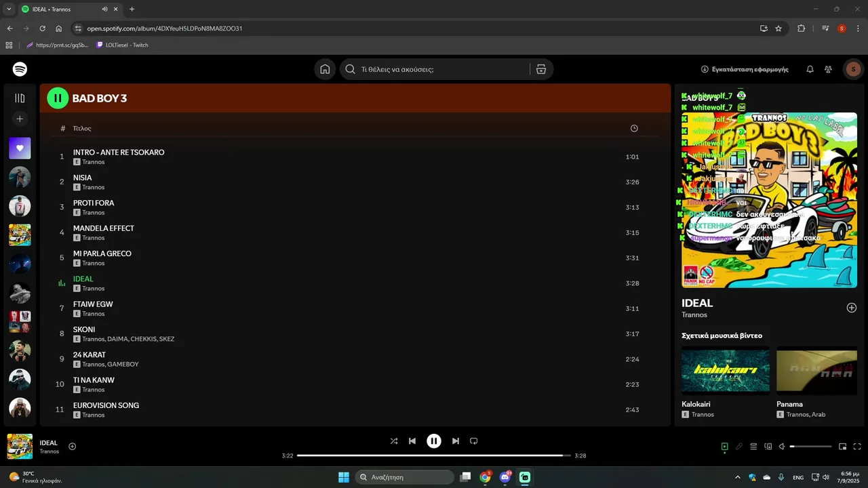Viewport: 868px width, 488px height.
Task: Mute the browser tab audio icon
Action: 104,9
